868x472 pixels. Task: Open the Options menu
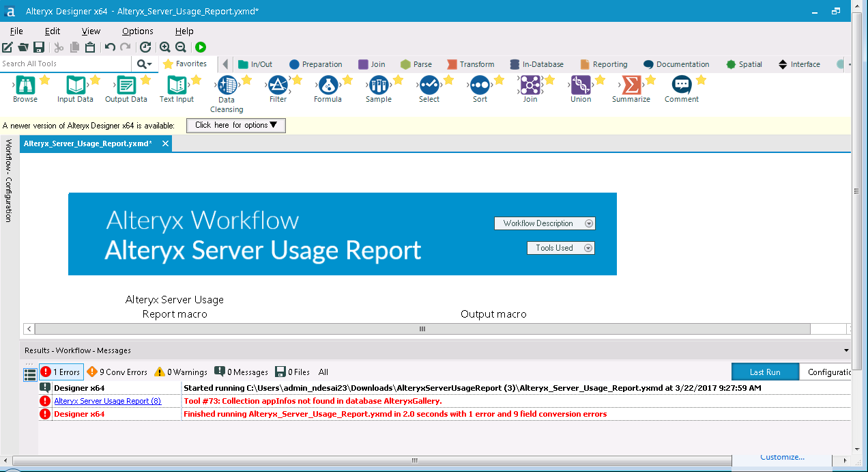(x=136, y=31)
